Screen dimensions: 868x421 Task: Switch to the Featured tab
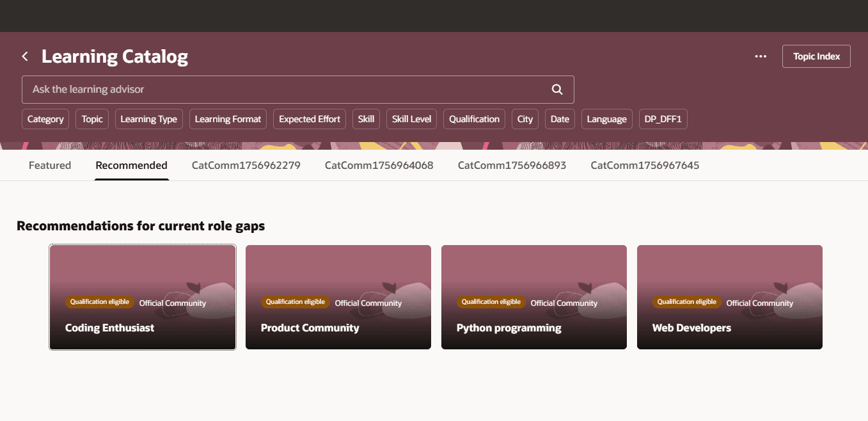tap(49, 164)
